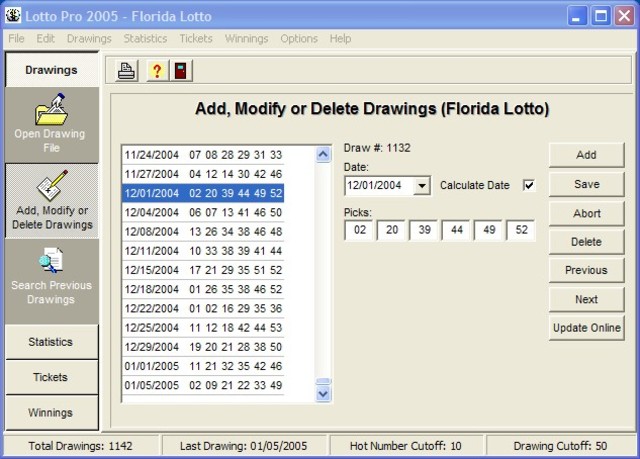640x459 pixels.
Task: Open the Tickets menu
Action: (x=196, y=38)
